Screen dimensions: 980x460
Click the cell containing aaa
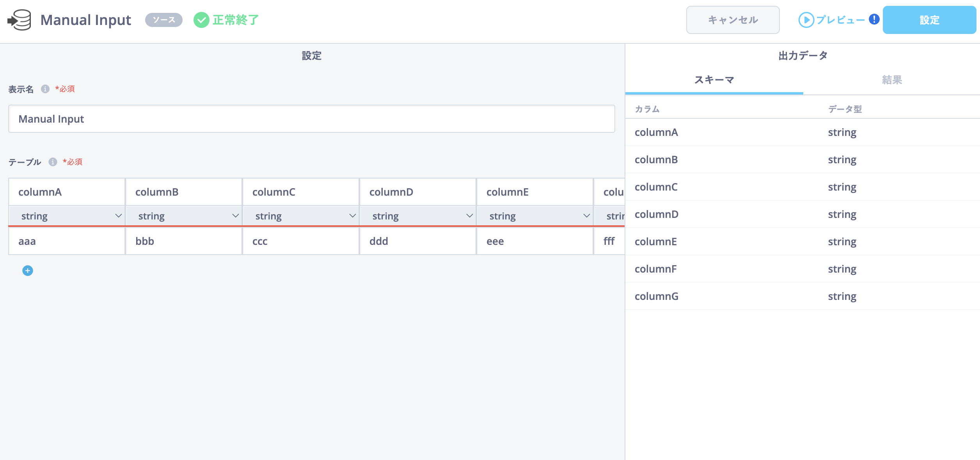pos(67,241)
